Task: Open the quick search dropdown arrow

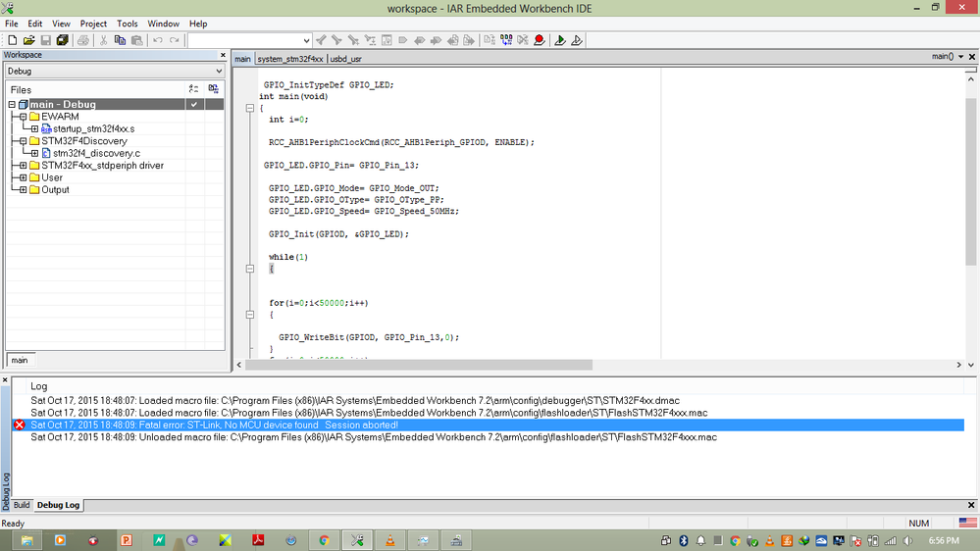Action: click(306, 40)
